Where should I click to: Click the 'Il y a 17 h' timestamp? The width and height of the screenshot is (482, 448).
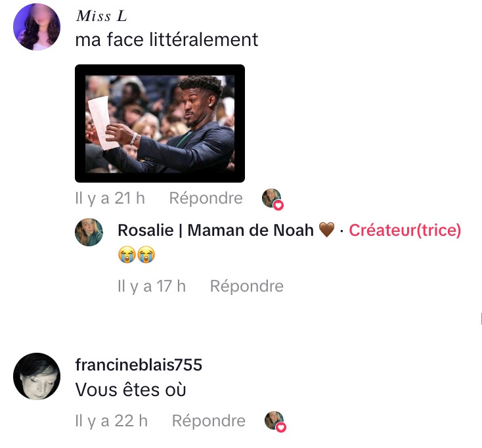pyautogui.click(x=152, y=286)
